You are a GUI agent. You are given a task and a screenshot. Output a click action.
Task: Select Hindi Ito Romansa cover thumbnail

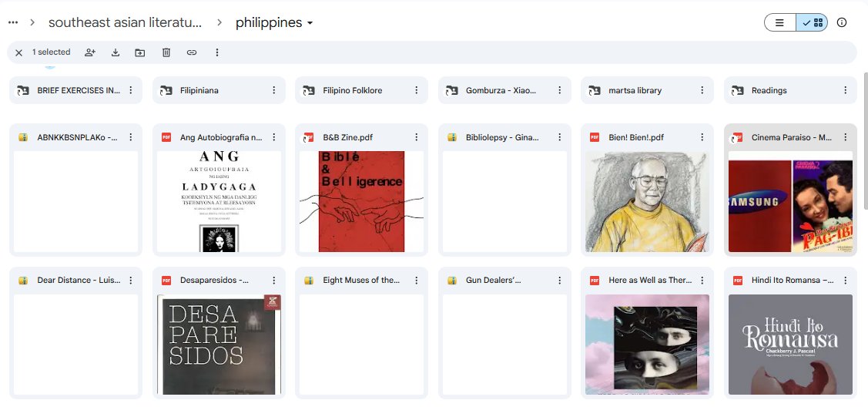click(790, 345)
